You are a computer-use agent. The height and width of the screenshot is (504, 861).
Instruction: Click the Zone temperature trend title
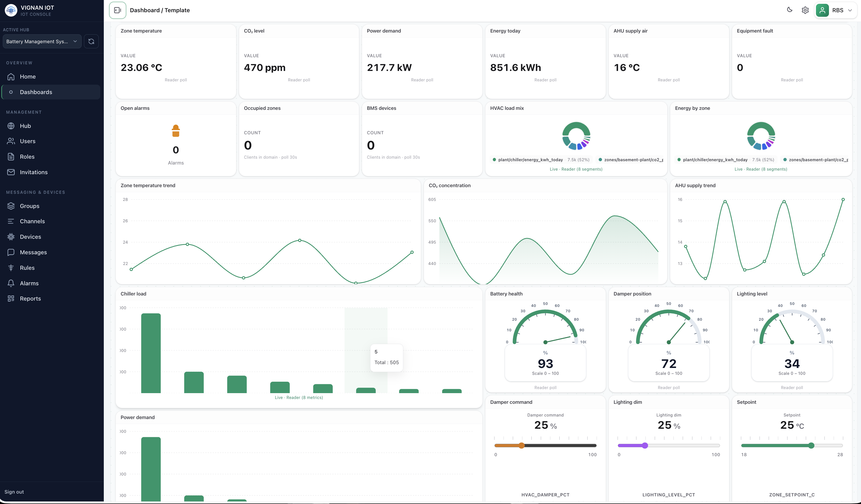coord(148,185)
